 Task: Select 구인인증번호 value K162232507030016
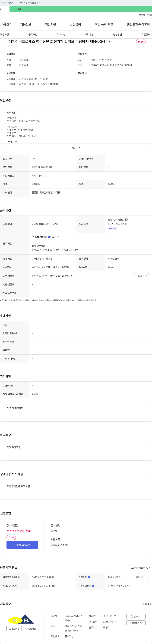[x=119, y=586]
